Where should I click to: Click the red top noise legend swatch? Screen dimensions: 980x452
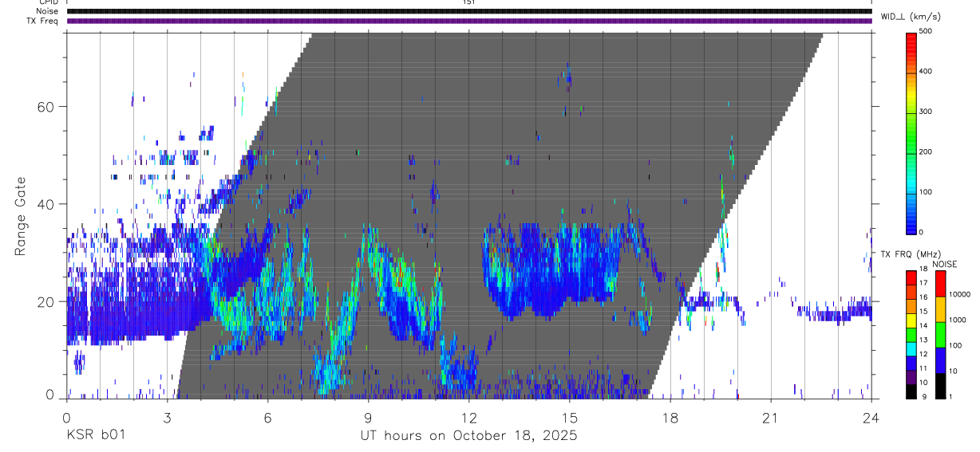940,284
